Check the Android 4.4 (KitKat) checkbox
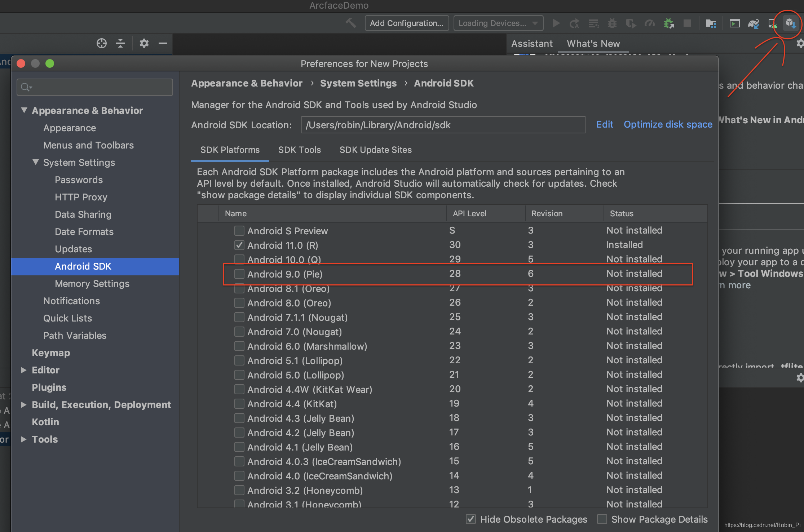Viewport: 804px width, 532px height. pyautogui.click(x=239, y=403)
